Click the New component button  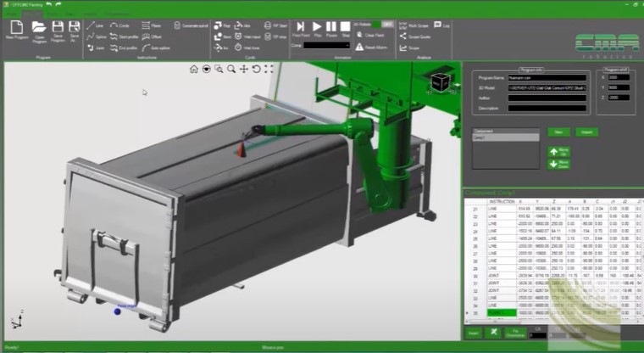(558, 132)
